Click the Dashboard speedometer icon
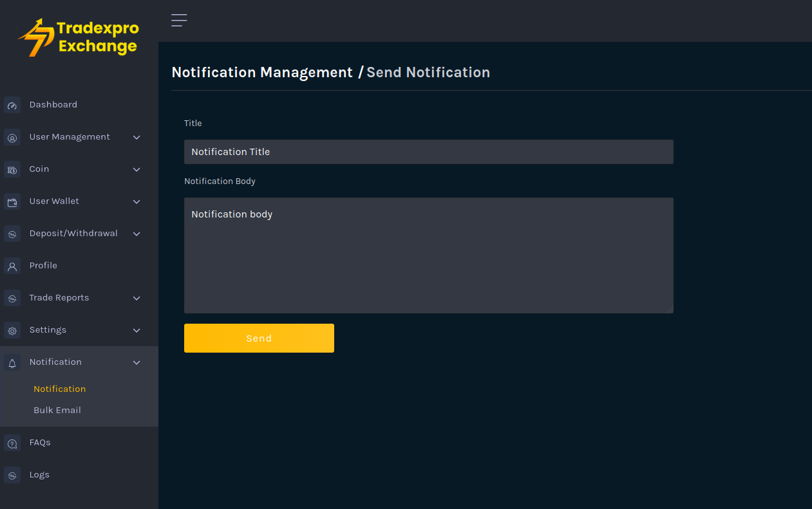812x509 pixels. (12, 106)
